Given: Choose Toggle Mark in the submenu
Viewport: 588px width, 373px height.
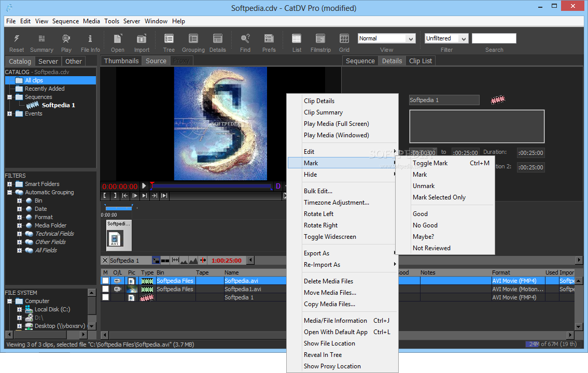Looking at the screenshot, I should 445,163.
